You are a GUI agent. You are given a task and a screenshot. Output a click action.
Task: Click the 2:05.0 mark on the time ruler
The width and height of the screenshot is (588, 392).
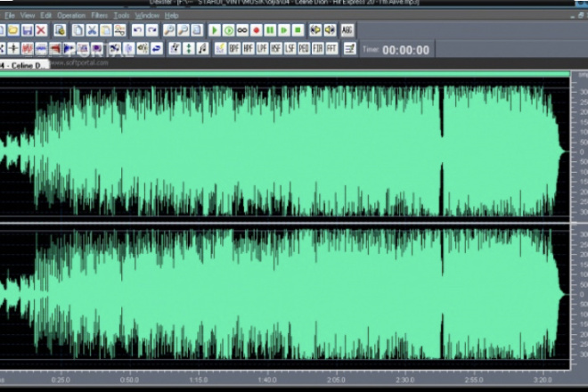coord(336,380)
